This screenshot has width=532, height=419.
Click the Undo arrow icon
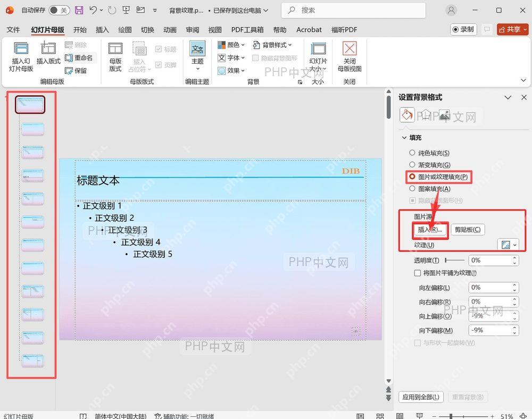click(x=93, y=10)
